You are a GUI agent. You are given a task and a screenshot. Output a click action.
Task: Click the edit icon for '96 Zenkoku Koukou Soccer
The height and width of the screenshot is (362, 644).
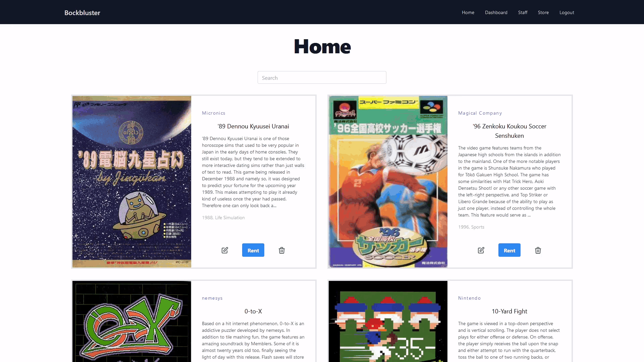(x=481, y=250)
